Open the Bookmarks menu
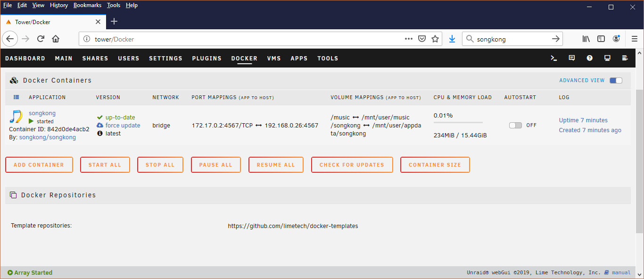This screenshot has width=644, height=279. click(x=88, y=5)
